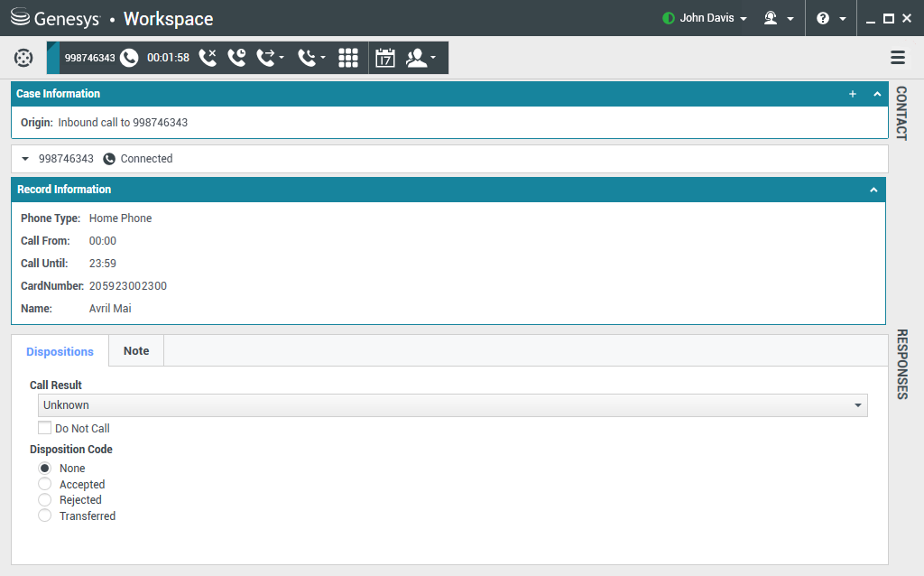Open the dial keypad
Image resolution: width=924 pixels, height=576 pixels.
click(348, 57)
